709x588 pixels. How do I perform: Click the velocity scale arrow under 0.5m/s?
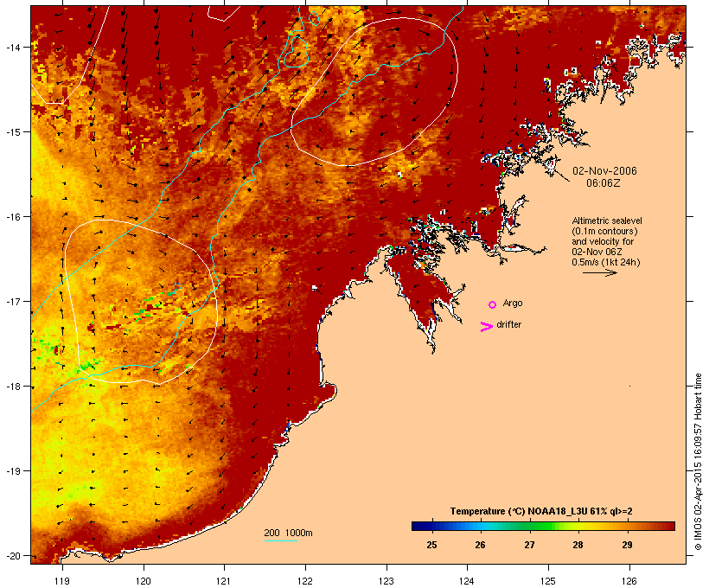600,272
